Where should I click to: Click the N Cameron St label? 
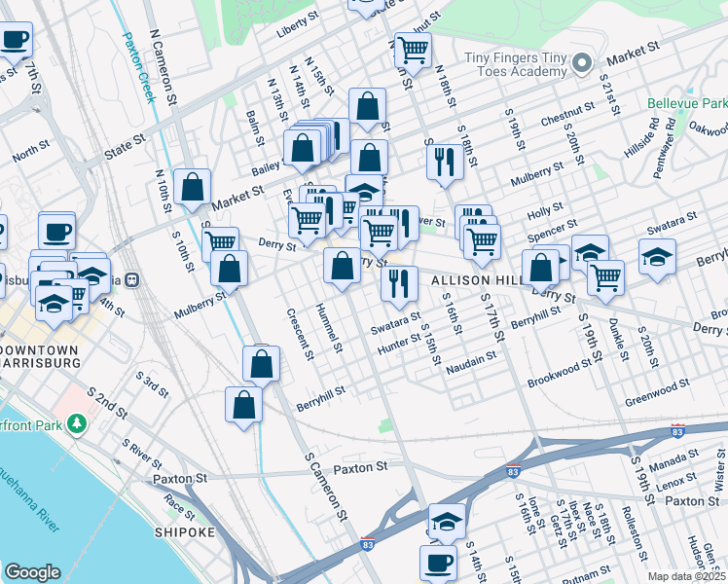164,67
